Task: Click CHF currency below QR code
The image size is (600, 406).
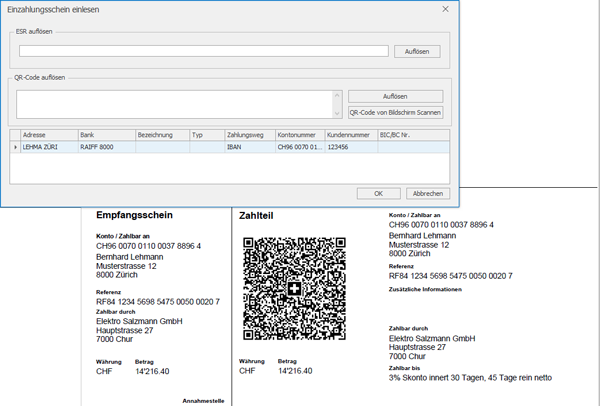Action: [247, 371]
